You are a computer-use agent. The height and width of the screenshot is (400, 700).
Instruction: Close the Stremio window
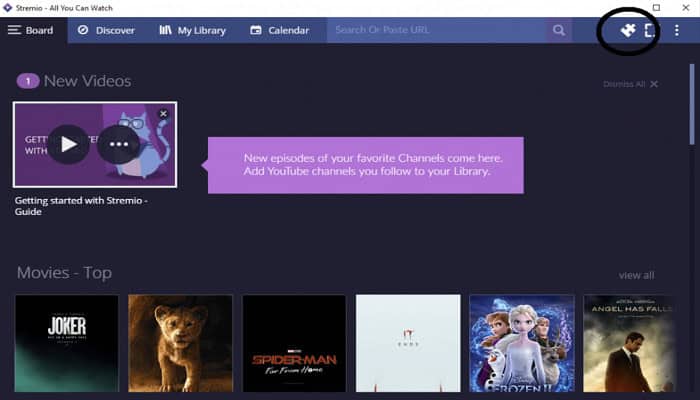[686, 8]
